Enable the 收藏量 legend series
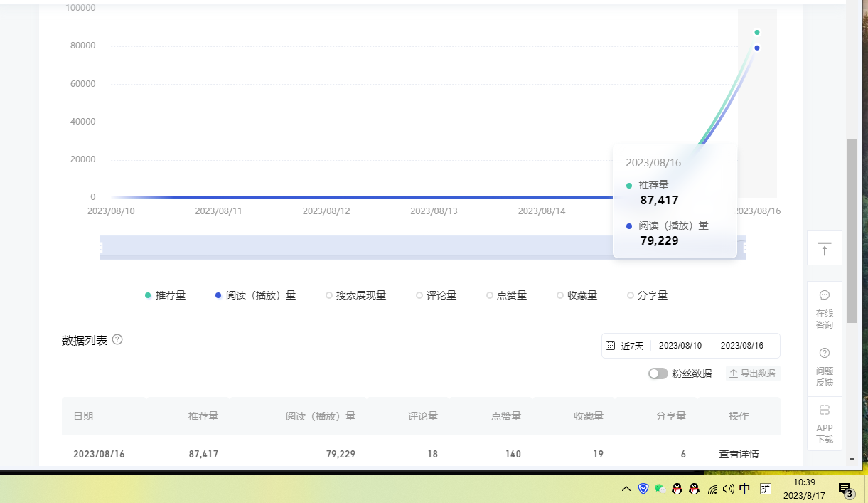This screenshot has height=503, width=868. [x=577, y=295]
